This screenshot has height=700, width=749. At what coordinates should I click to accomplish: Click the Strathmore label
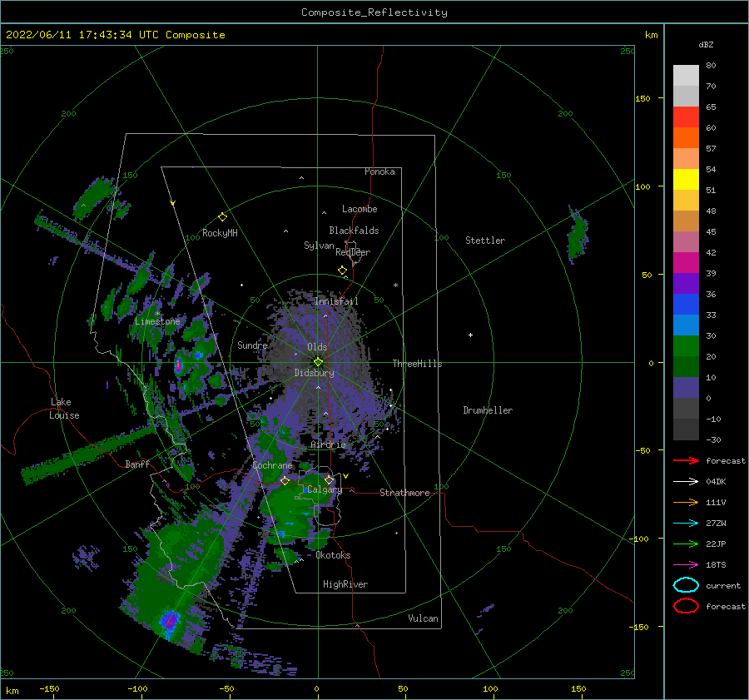click(x=404, y=493)
